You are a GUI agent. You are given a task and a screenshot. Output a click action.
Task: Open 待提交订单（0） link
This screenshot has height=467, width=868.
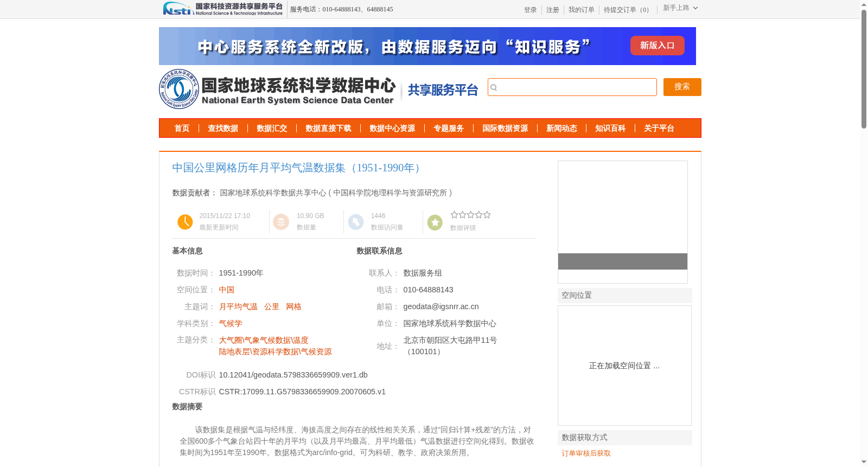628,10
